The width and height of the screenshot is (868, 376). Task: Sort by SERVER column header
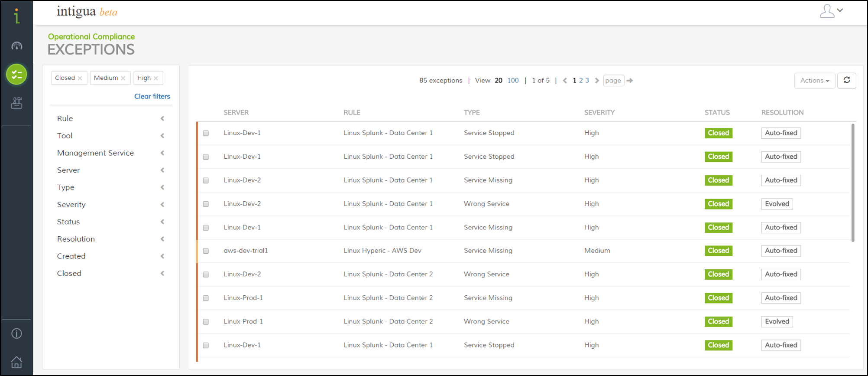click(236, 113)
